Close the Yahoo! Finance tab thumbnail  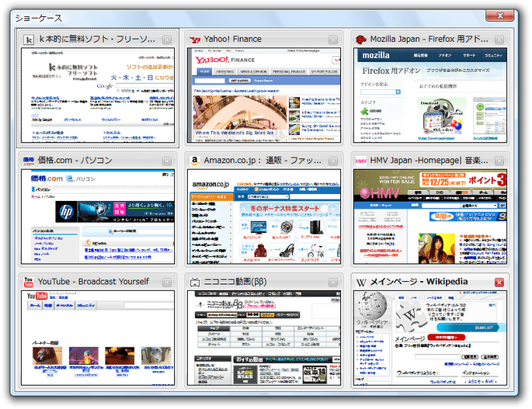click(x=333, y=40)
